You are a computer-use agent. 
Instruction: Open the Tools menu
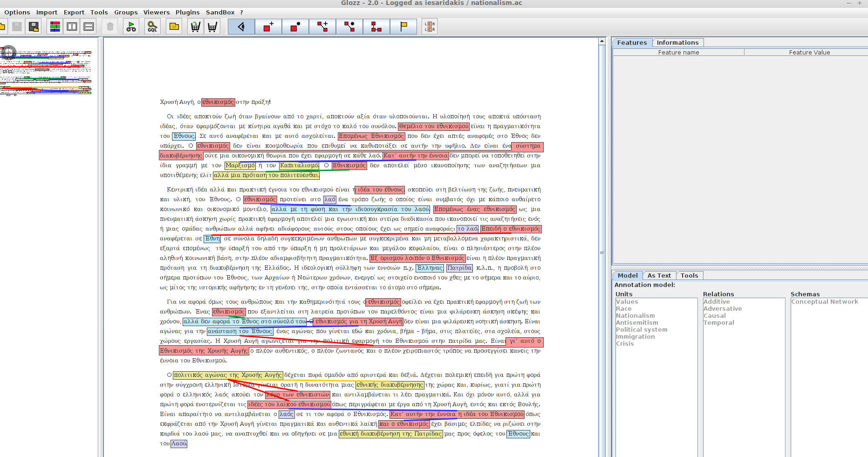tap(99, 12)
